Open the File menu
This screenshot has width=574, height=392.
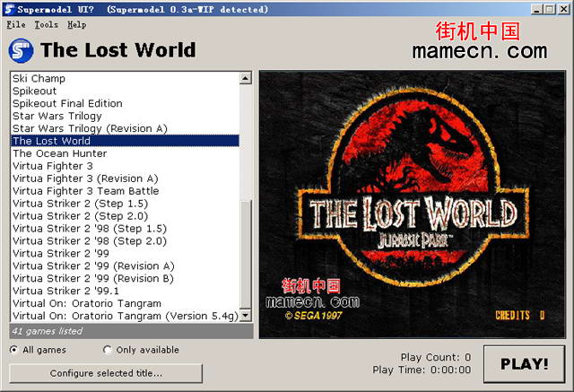(x=16, y=24)
